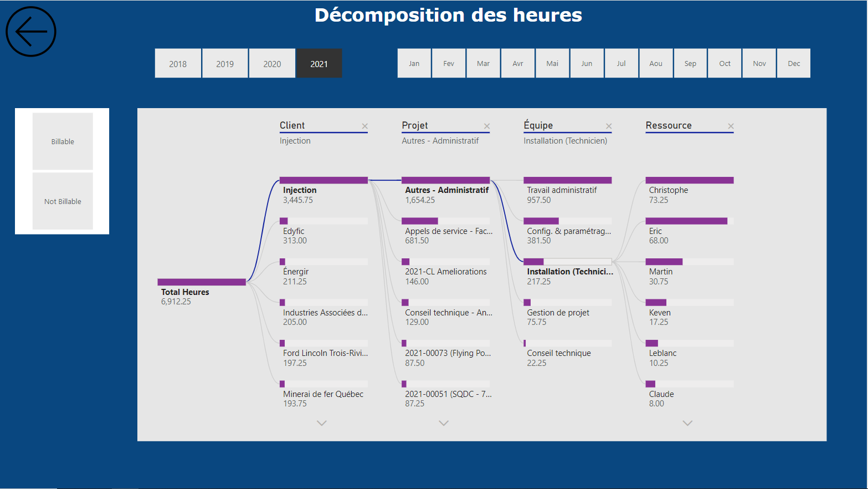Select the Mar month tab
868x489 pixels.
tap(483, 64)
